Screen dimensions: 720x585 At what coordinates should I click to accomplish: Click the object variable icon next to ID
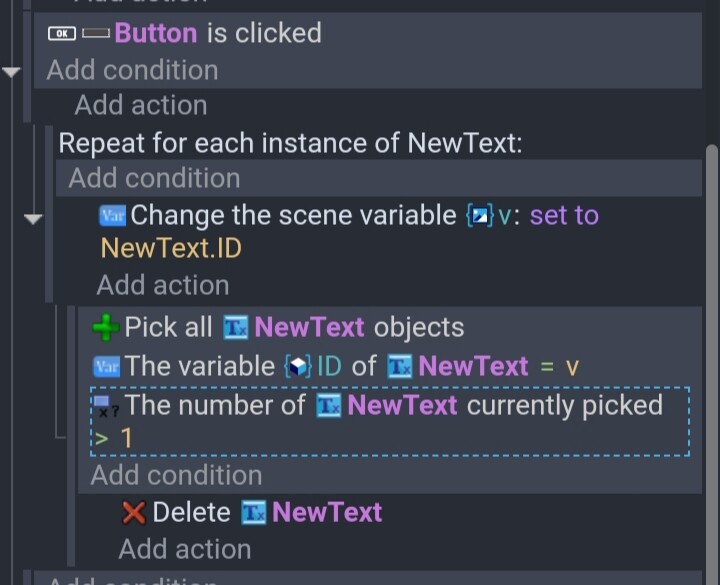click(x=298, y=367)
